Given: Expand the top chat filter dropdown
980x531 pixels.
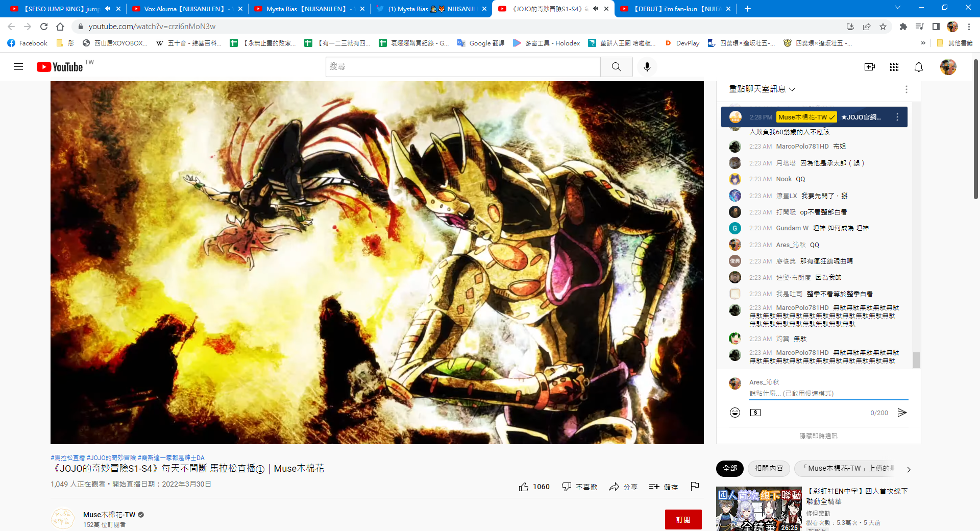Looking at the screenshot, I should coord(762,89).
